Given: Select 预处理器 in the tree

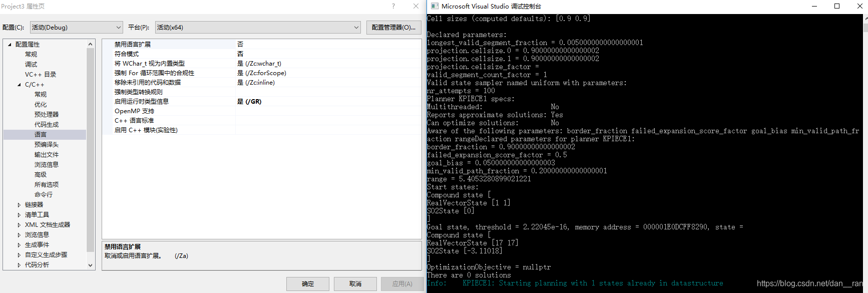Looking at the screenshot, I should pyautogui.click(x=47, y=115).
